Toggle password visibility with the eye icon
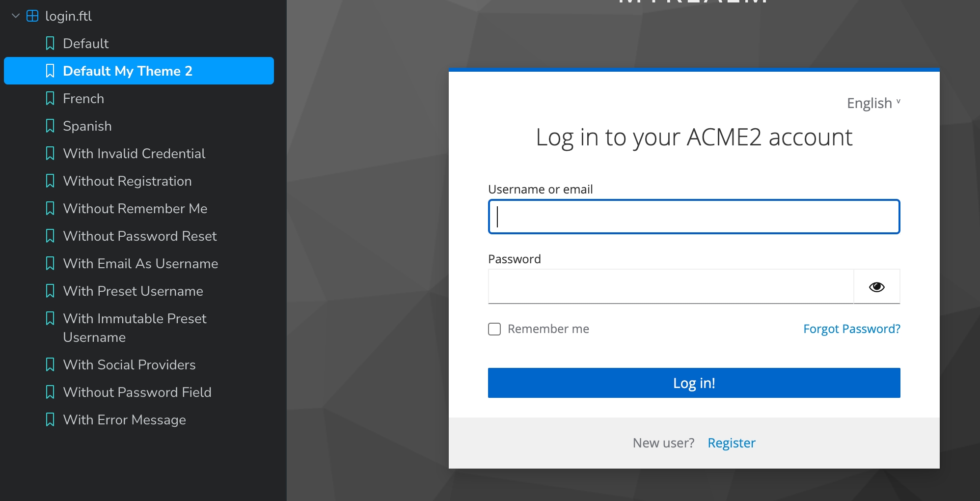Viewport: 980px width, 501px height. (x=876, y=287)
